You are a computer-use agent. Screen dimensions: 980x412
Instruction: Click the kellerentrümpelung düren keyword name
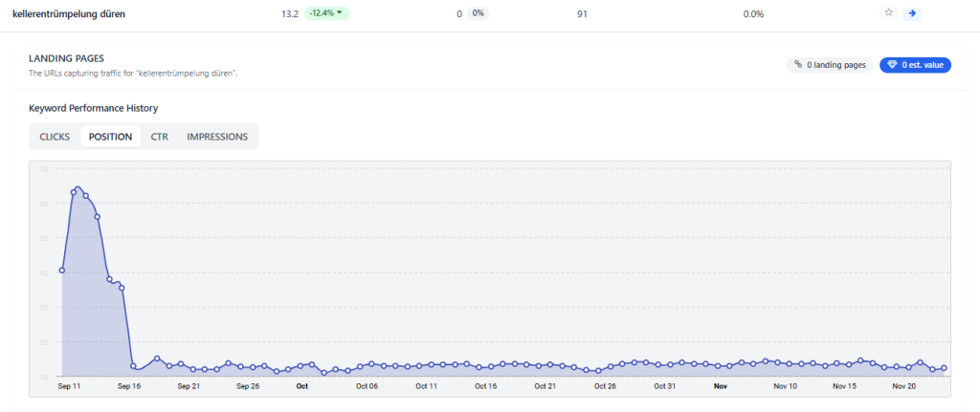pyautogui.click(x=68, y=14)
